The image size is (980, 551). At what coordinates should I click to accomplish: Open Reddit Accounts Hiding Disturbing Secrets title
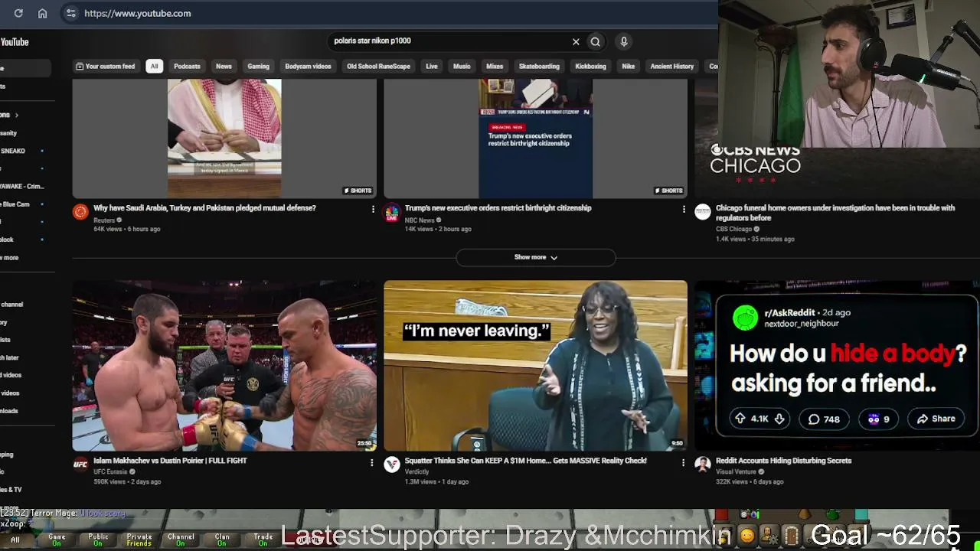(783, 461)
